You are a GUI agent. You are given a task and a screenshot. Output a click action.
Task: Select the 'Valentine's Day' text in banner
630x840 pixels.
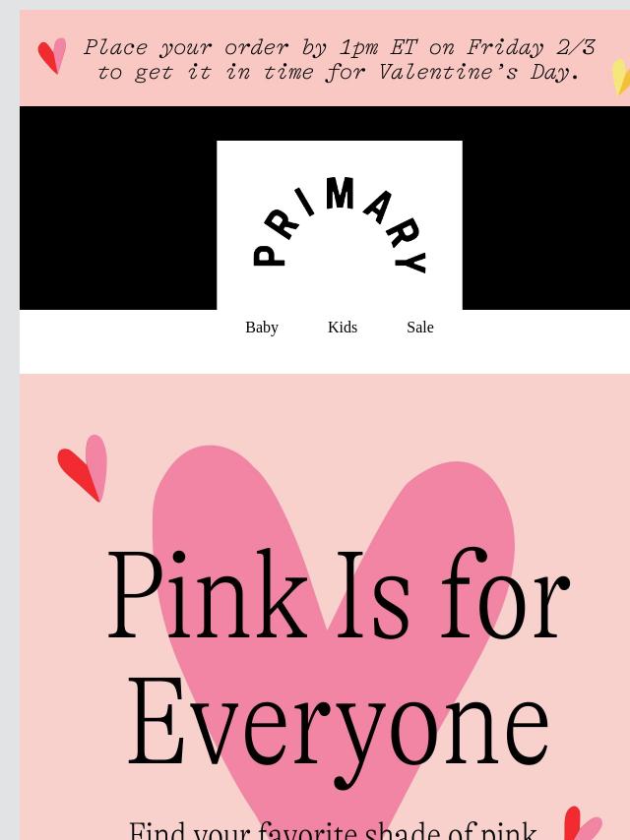point(479,72)
